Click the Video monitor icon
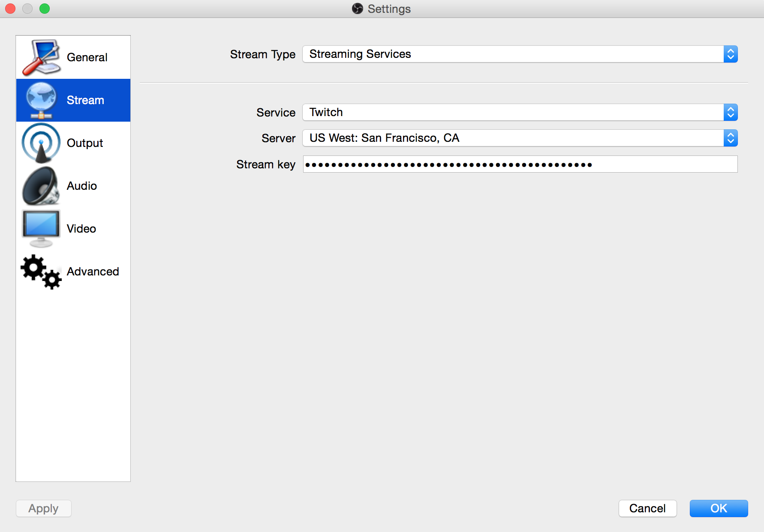This screenshot has width=764, height=532. point(41,229)
